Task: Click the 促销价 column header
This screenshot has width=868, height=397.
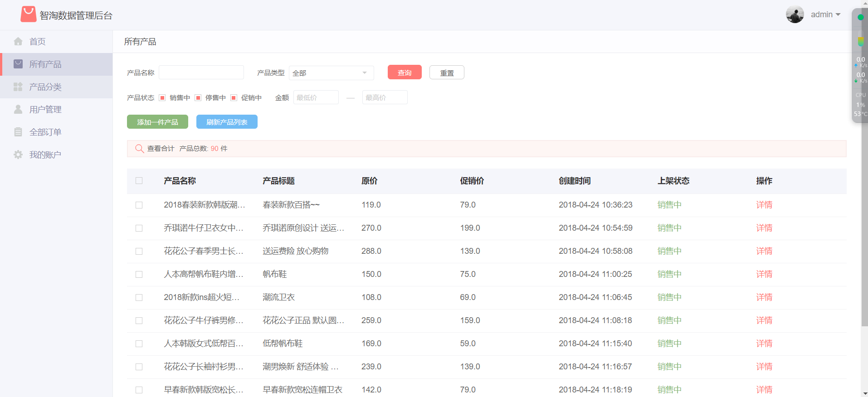Action: pyautogui.click(x=472, y=181)
